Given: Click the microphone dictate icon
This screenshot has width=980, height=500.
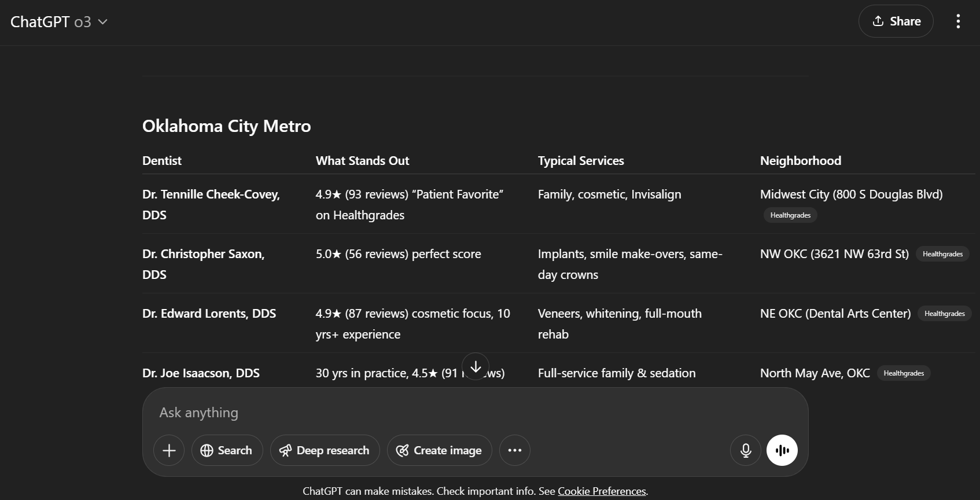Looking at the screenshot, I should tap(746, 450).
